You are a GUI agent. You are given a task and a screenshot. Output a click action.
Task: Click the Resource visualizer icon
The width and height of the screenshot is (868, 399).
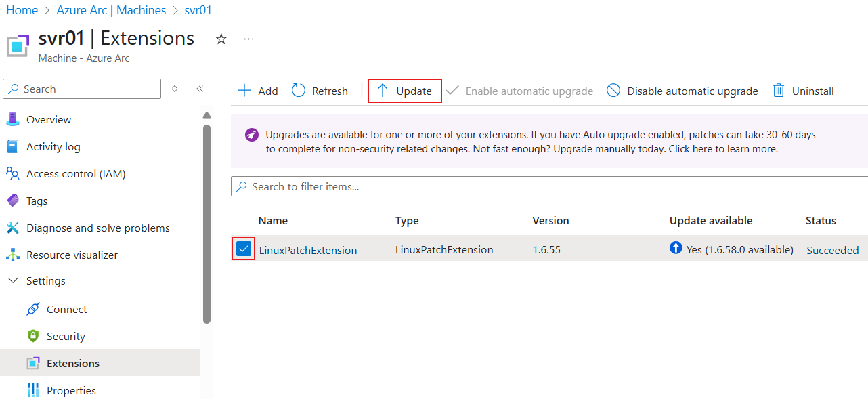[13, 255]
